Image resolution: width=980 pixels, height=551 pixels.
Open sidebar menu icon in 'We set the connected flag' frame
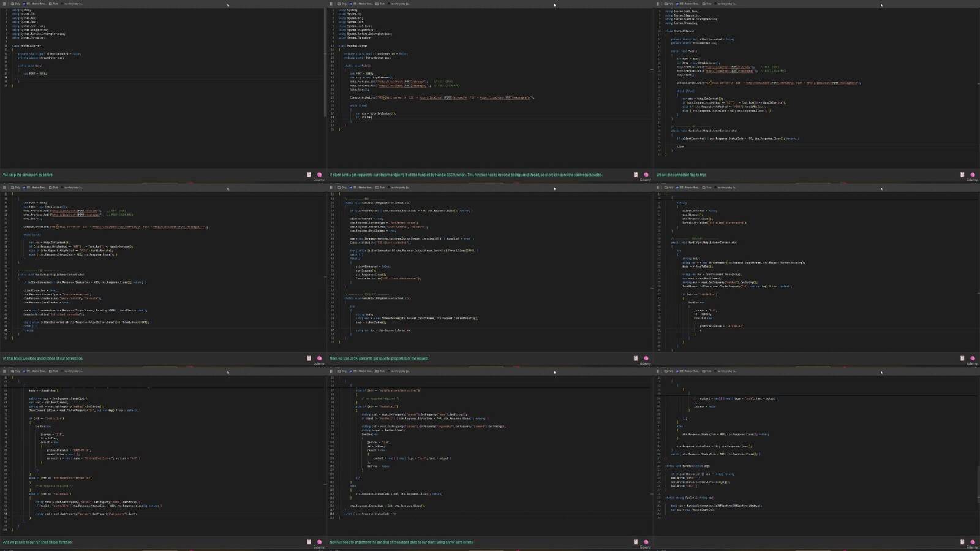pos(658,4)
